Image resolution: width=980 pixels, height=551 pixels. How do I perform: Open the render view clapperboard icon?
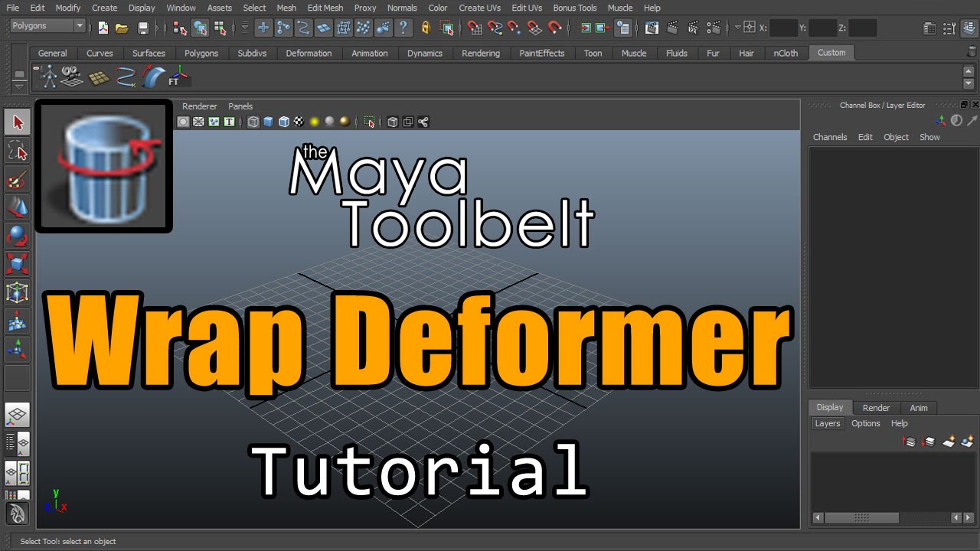(x=652, y=28)
